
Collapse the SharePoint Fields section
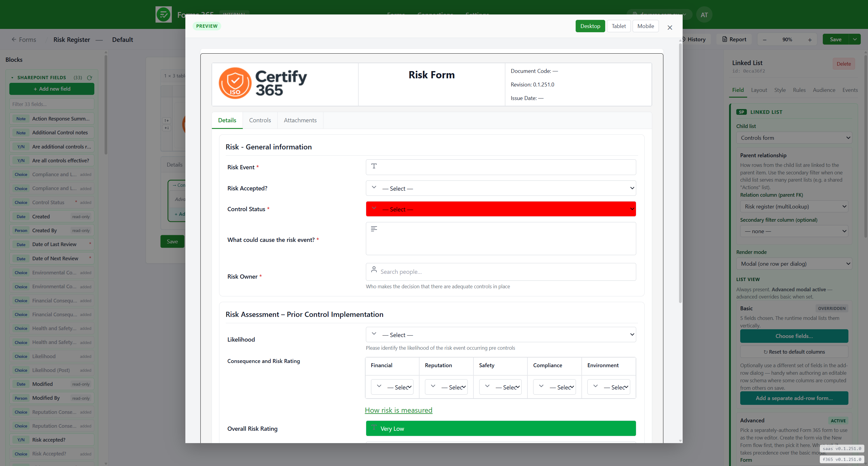(x=12, y=78)
